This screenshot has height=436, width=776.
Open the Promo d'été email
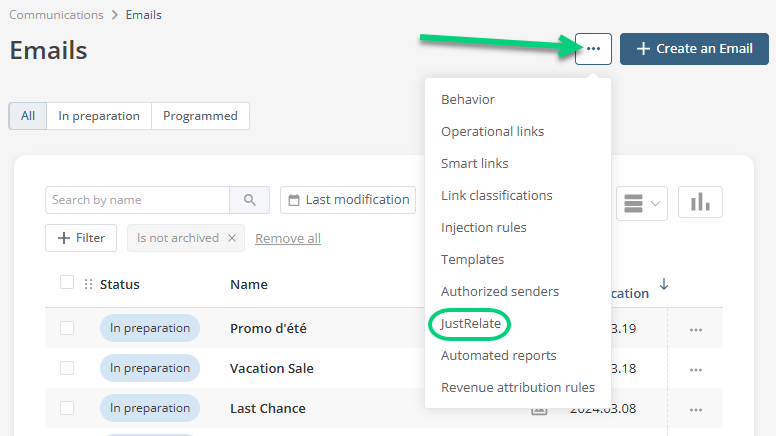point(268,329)
